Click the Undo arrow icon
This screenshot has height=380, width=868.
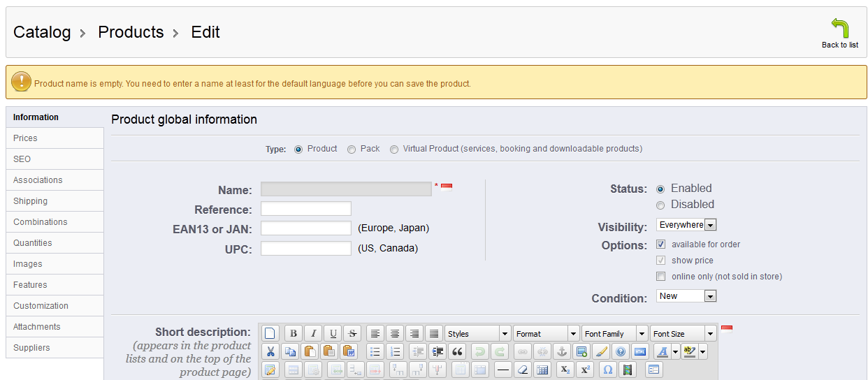[479, 351]
